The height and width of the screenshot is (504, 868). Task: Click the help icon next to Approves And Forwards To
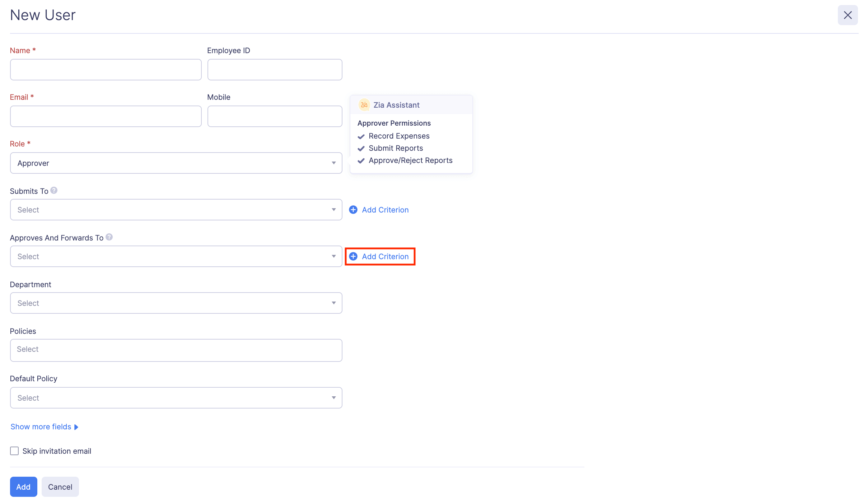coord(109,237)
